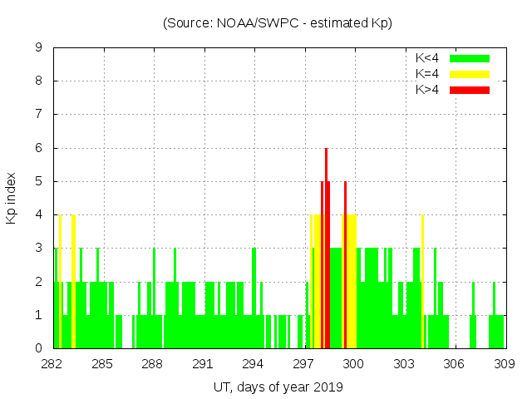The image size is (532, 399).
Task: Click x-axis tick label 282
Action: coord(52,364)
